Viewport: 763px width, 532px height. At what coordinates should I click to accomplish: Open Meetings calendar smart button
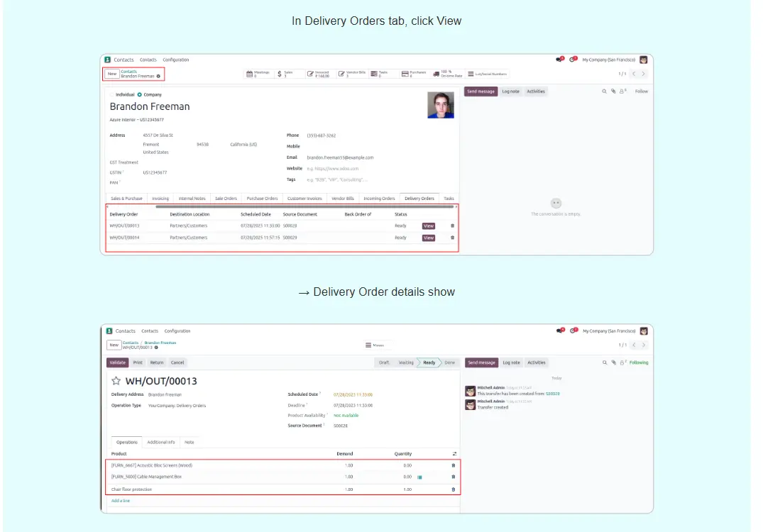coord(258,74)
